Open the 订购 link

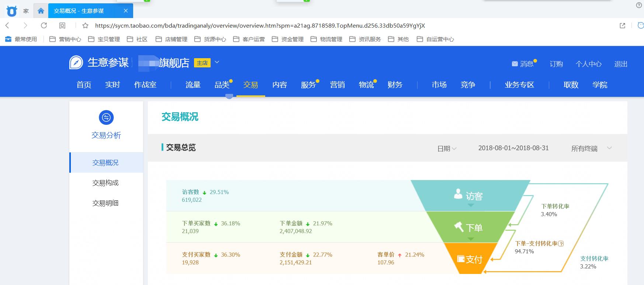coord(556,64)
